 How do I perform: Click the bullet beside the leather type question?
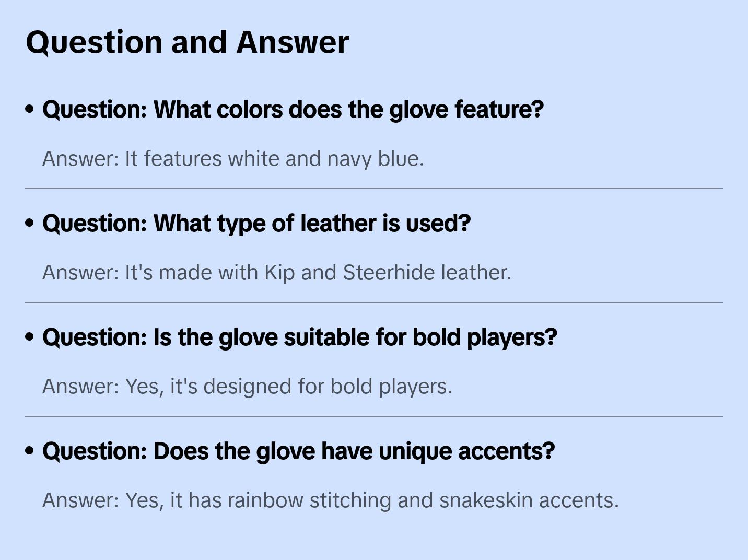tap(30, 224)
